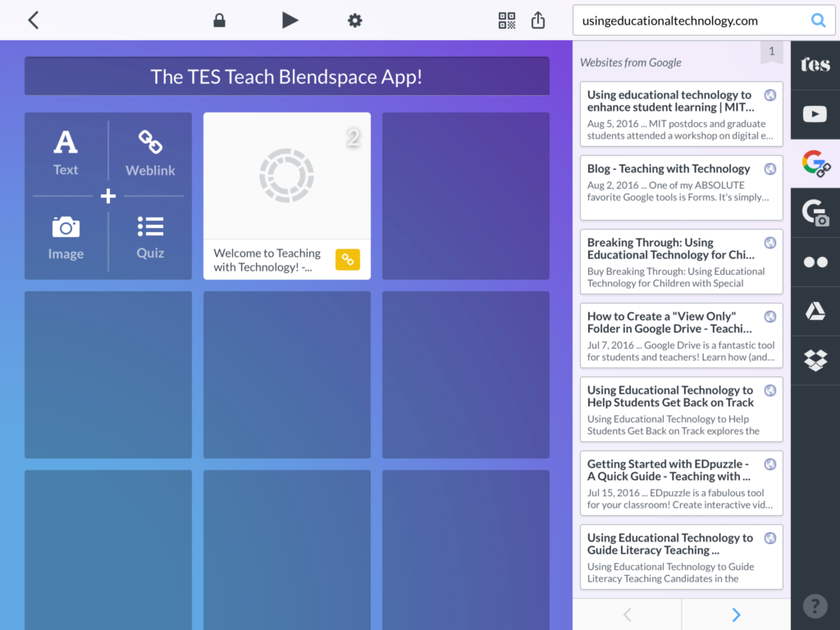Viewport: 840px width, 630px height.
Task: Tap the yellow weblink badge on tile 2
Action: (348, 260)
